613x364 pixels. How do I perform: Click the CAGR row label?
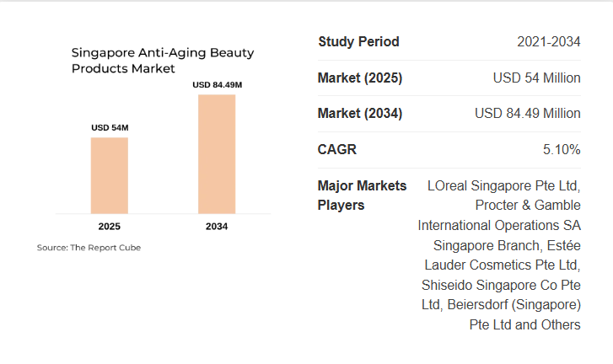[337, 150]
